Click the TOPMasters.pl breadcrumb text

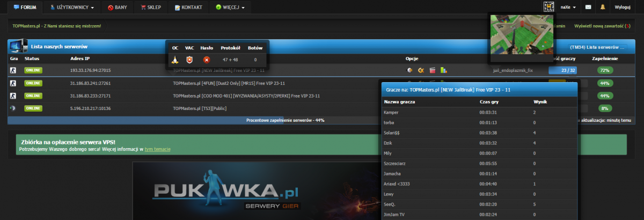point(56,26)
